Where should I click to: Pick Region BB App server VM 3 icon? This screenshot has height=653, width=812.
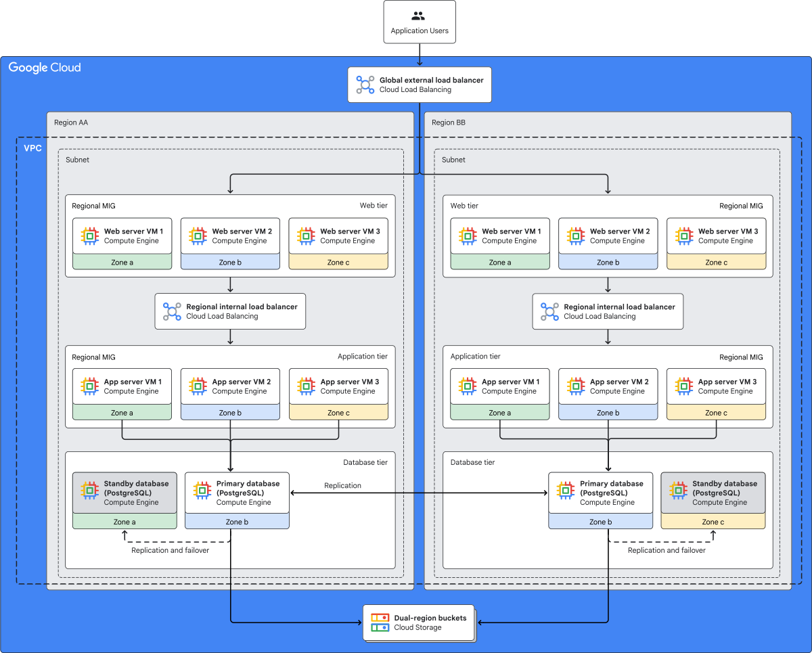[684, 386]
